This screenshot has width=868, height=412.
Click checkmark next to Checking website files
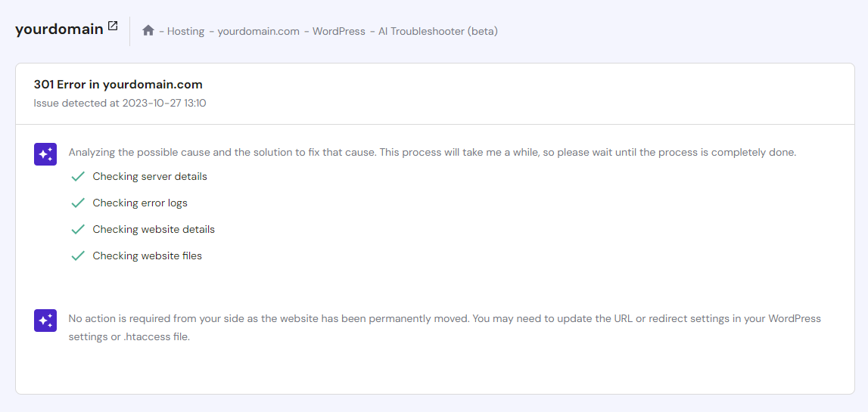77,256
